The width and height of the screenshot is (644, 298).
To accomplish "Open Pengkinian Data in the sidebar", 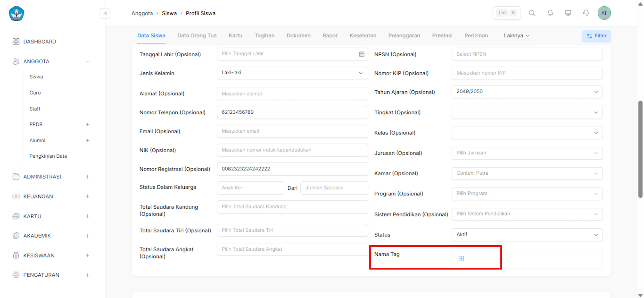I will pos(48,156).
